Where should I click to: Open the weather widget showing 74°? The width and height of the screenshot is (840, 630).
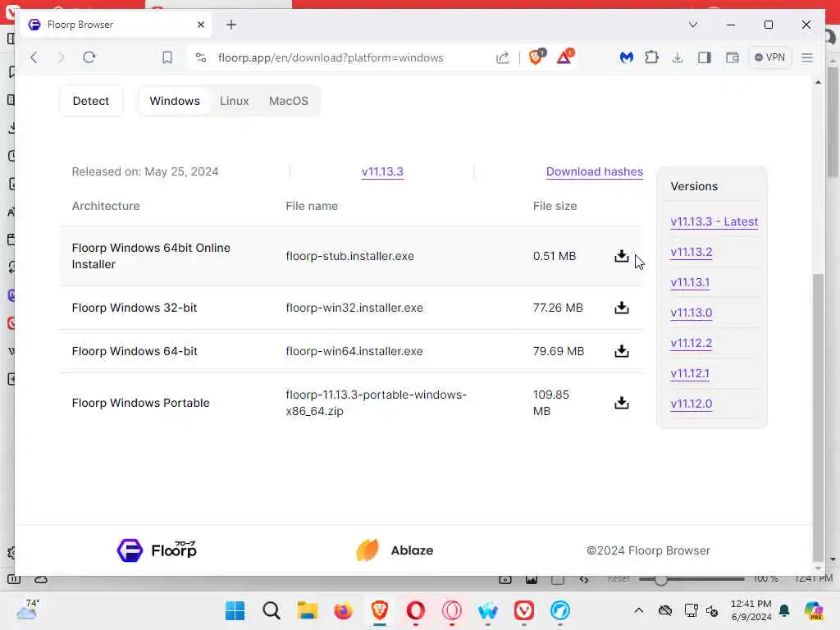tap(27, 609)
